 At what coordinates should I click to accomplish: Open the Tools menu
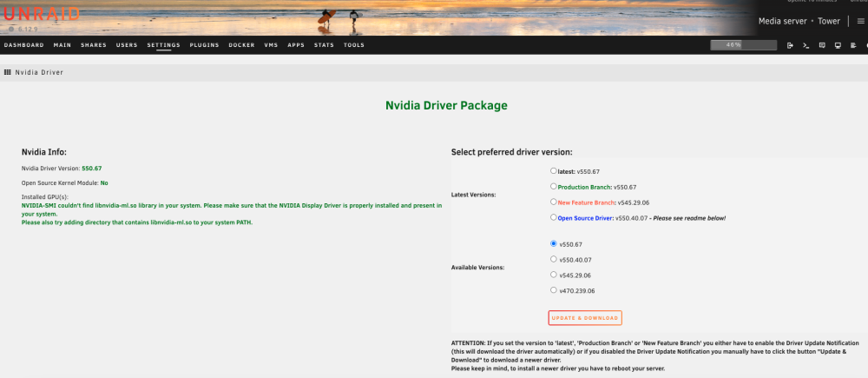(354, 45)
